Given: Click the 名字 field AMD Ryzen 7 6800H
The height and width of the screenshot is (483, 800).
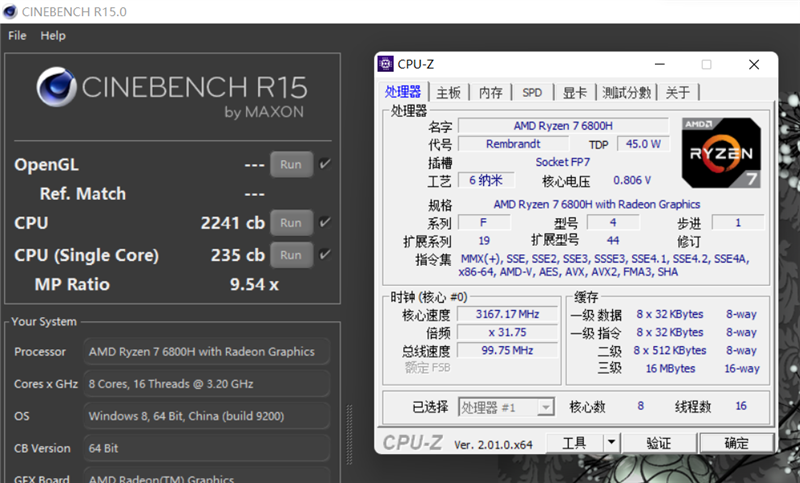Looking at the screenshot, I should (x=563, y=126).
